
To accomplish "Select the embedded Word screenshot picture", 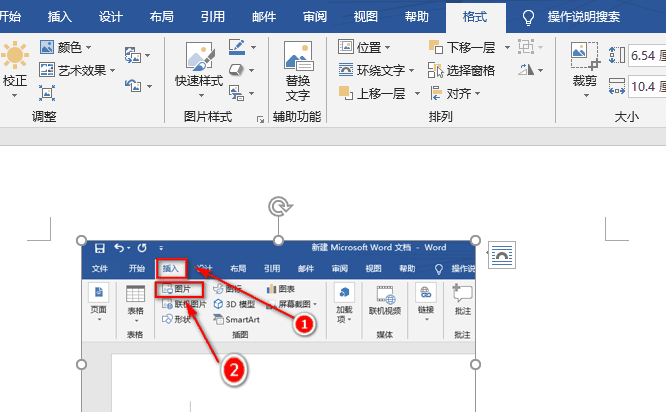I will click(x=278, y=326).
